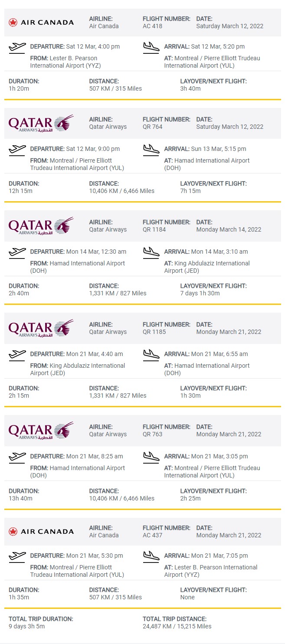Click the 7 days 1h 30m layover text
The image size is (285, 644).
coord(200,293)
